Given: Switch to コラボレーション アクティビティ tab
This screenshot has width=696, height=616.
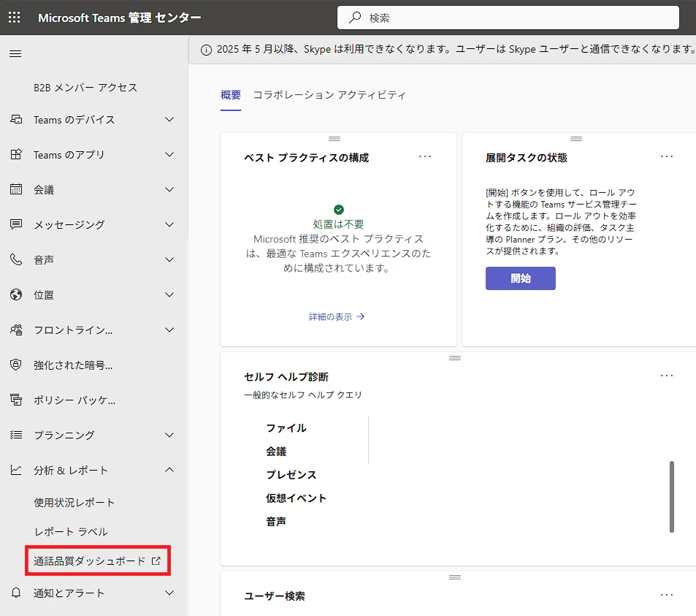Looking at the screenshot, I should pos(329,95).
